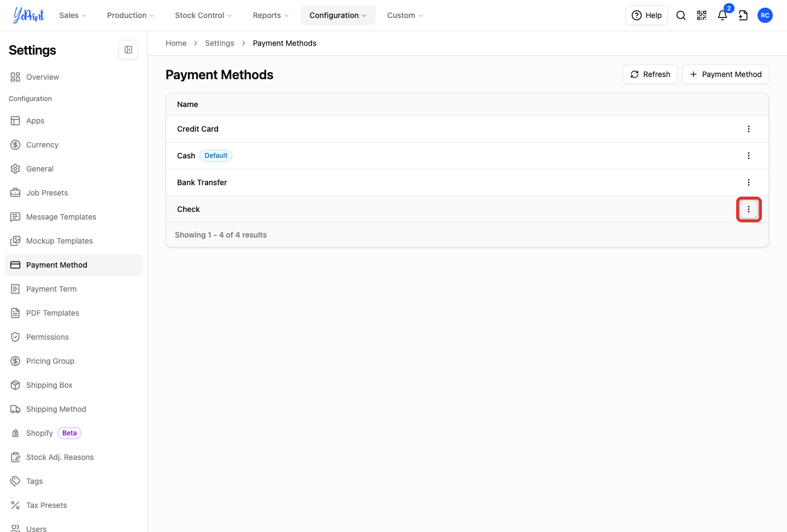Open Message Templates settings

(73, 217)
